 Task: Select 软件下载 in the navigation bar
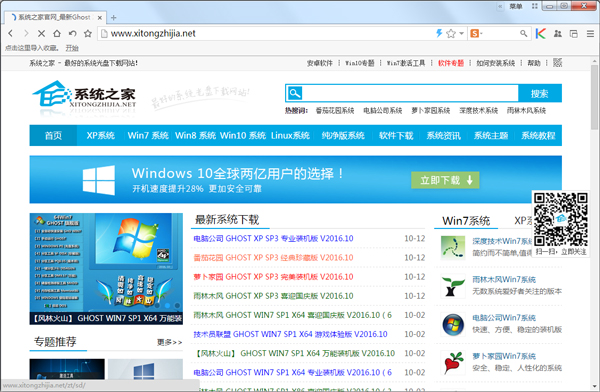396,136
